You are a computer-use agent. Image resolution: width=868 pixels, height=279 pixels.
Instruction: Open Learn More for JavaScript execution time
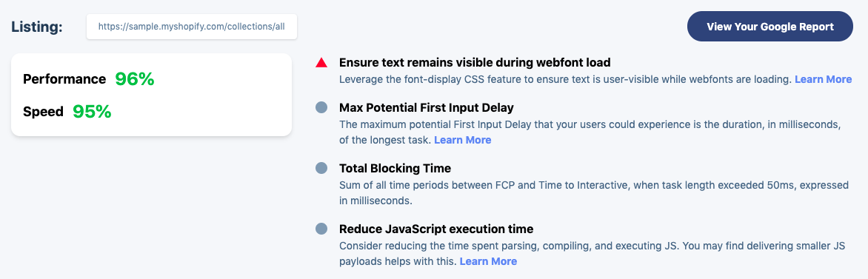pyautogui.click(x=488, y=261)
